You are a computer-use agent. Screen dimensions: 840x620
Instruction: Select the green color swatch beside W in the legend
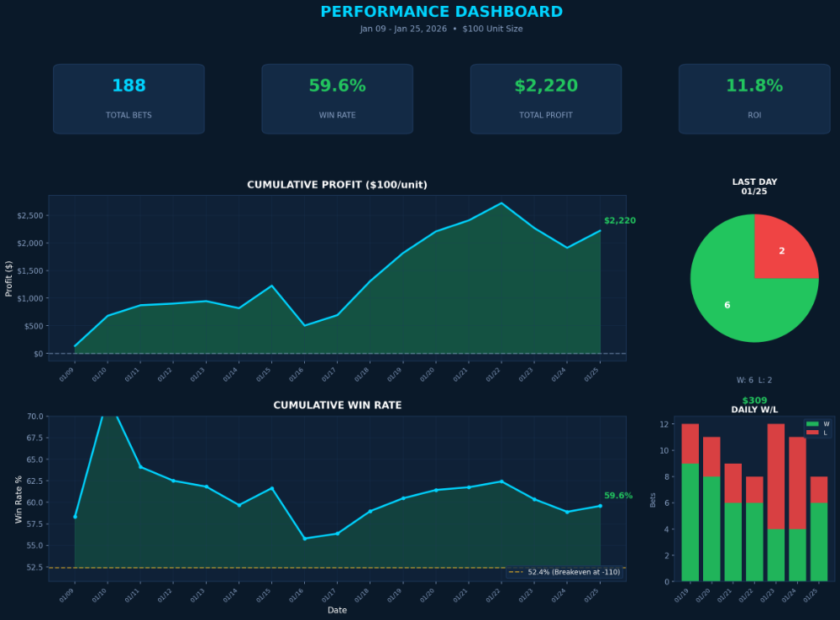pyautogui.click(x=812, y=423)
